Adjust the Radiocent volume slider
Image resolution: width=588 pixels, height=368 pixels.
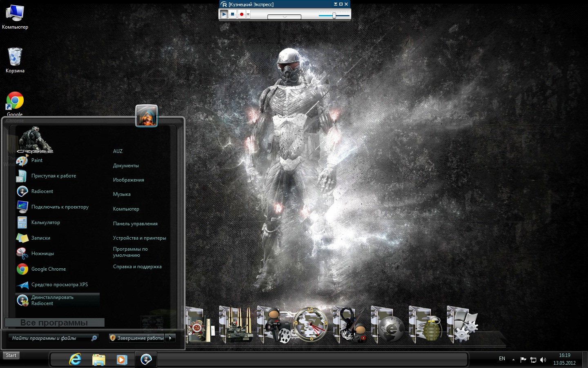pyautogui.click(x=334, y=16)
